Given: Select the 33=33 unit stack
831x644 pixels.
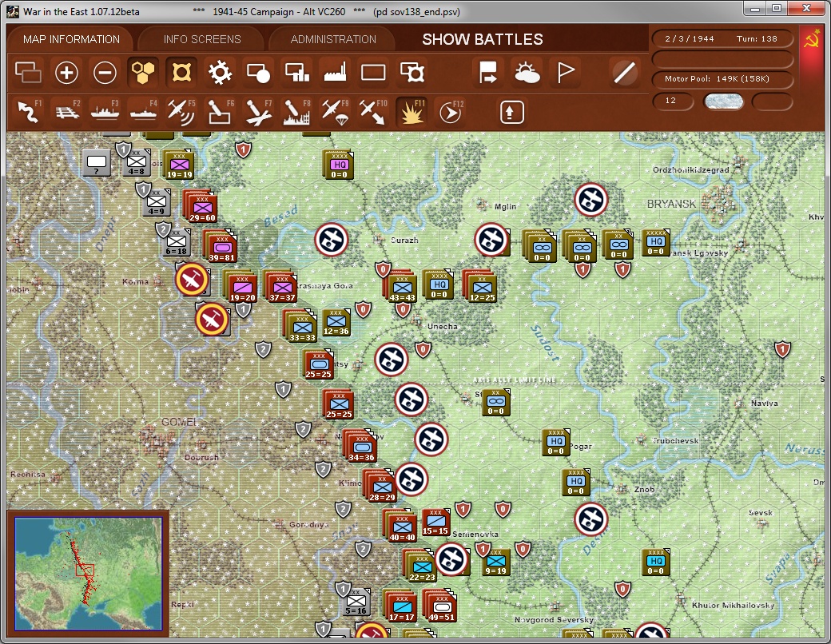Looking at the screenshot, I should 301,327.
